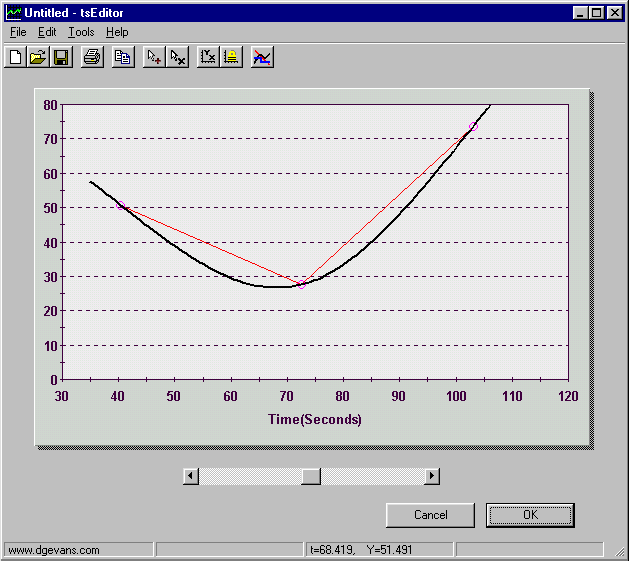Open the File menu

(x=18, y=32)
